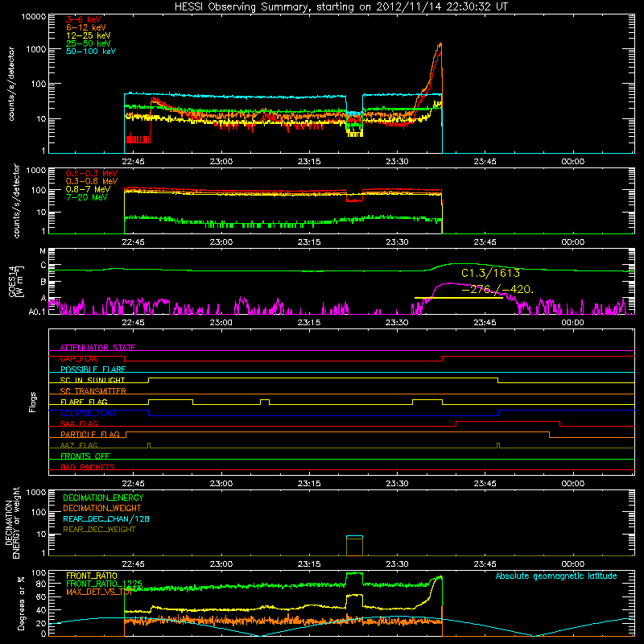Viewport: 644px width, 644px height.
Task: Click the MAX_DET_VS_TOT legend entry
Action: tap(99, 592)
